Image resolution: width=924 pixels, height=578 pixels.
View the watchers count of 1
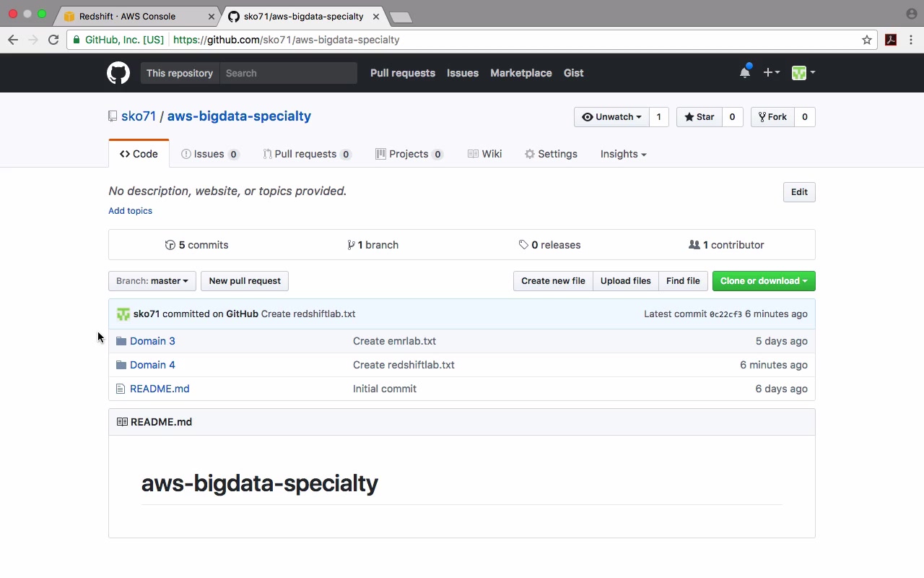tap(658, 117)
